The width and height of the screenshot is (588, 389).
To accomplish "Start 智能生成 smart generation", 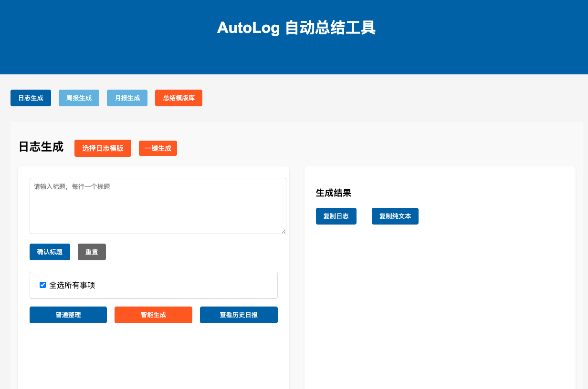I will point(153,315).
